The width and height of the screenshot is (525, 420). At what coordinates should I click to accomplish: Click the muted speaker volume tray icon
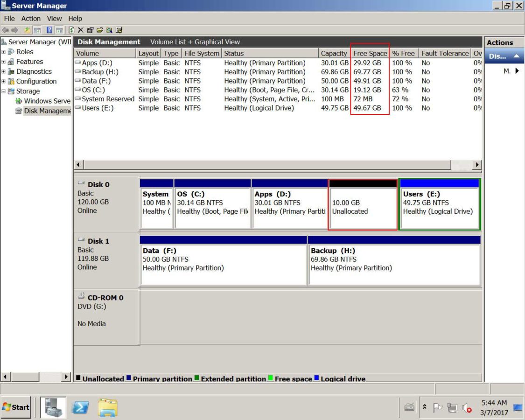[x=466, y=408]
